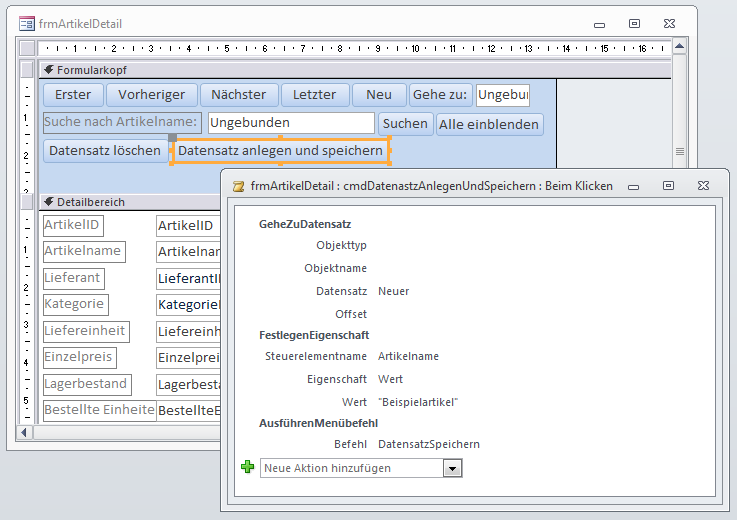
Task: Select the LieferantID bound field
Action: coord(188,278)
